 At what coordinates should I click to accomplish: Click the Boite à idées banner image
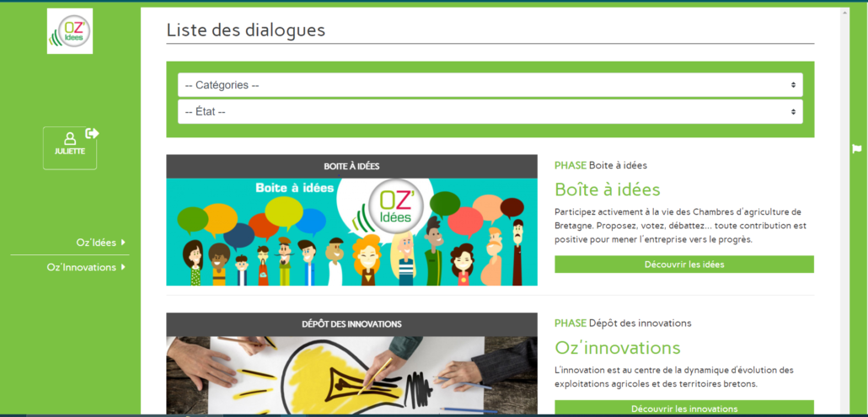351,232
